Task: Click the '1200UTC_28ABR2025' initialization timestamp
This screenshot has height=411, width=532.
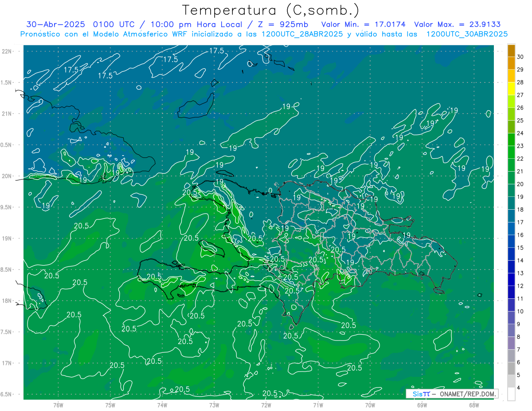Action: coord(302,34)
